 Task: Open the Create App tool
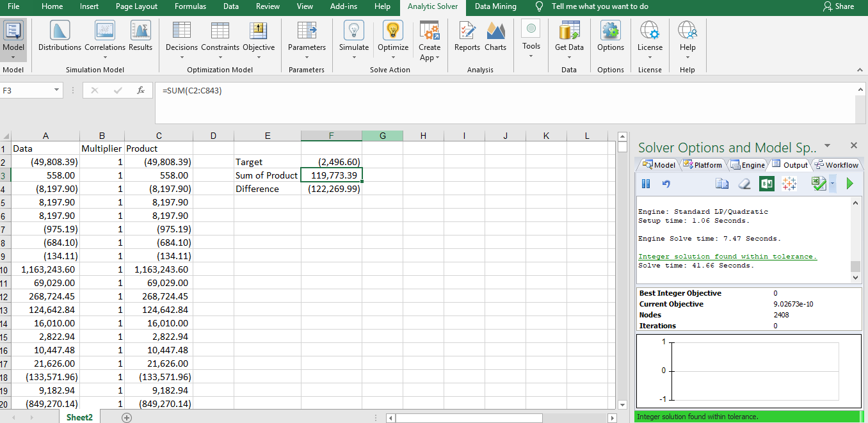[430, 41]
